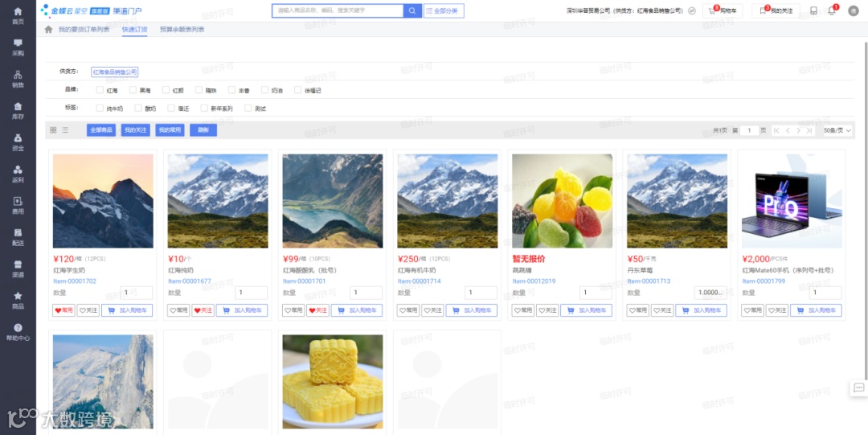Screen dimensions: 868x435
Task: Open the 配送 delivery sidebar module
Action: [x=18, y=237]
